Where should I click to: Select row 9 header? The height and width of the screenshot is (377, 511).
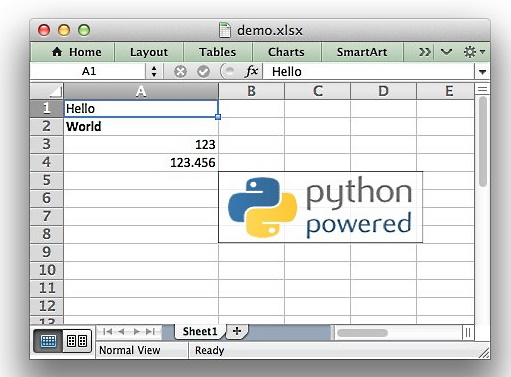point(47,252)
